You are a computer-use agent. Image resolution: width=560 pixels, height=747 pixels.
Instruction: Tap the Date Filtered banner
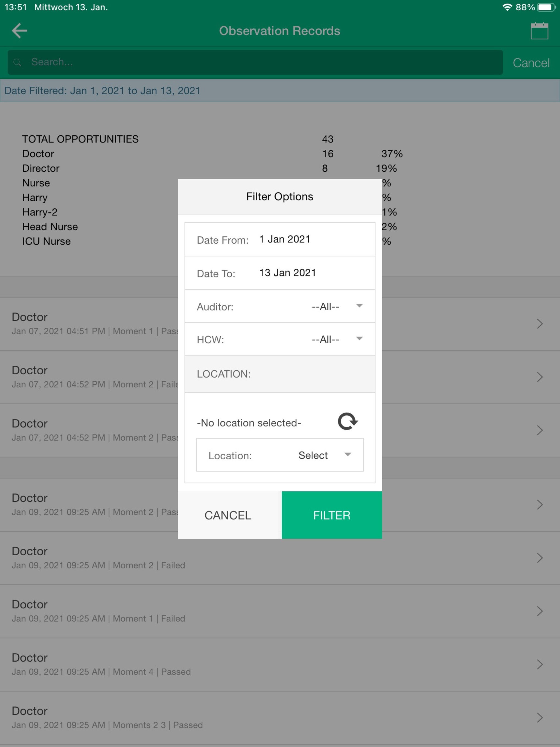102,91
